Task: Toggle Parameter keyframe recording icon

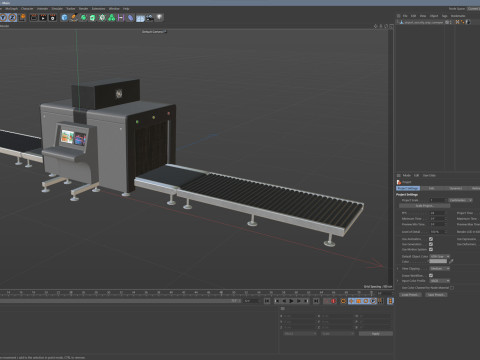Action: 373,301
